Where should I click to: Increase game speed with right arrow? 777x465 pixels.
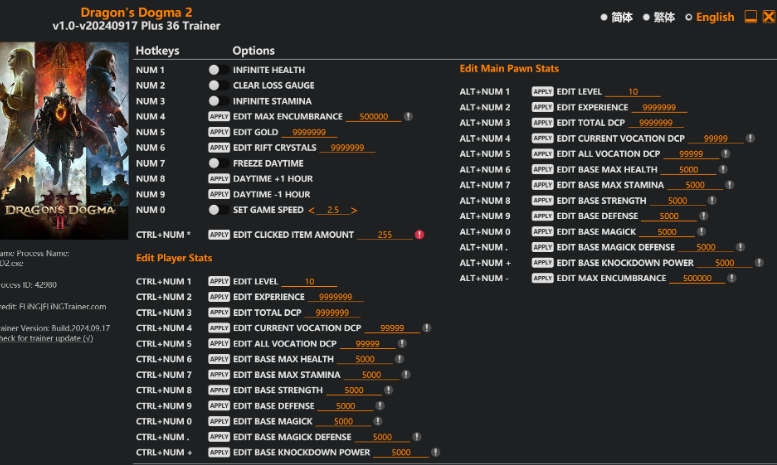[354, 210]
